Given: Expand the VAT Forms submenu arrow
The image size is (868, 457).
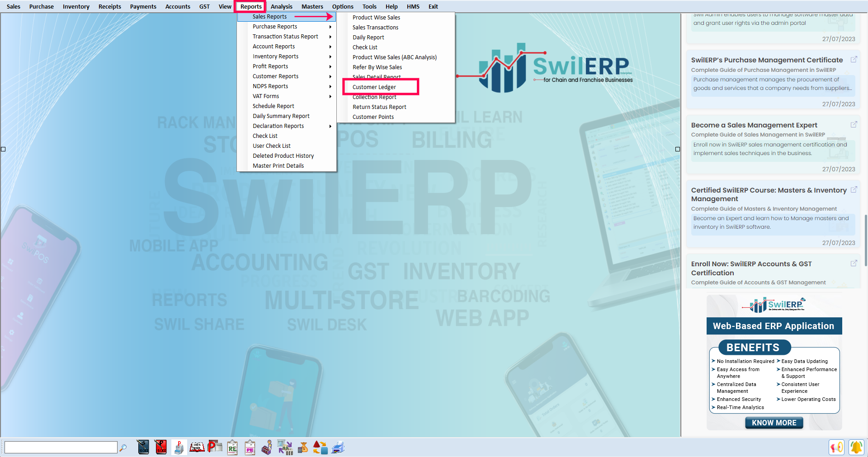Looking at the screenshot, I should point(330,96).
